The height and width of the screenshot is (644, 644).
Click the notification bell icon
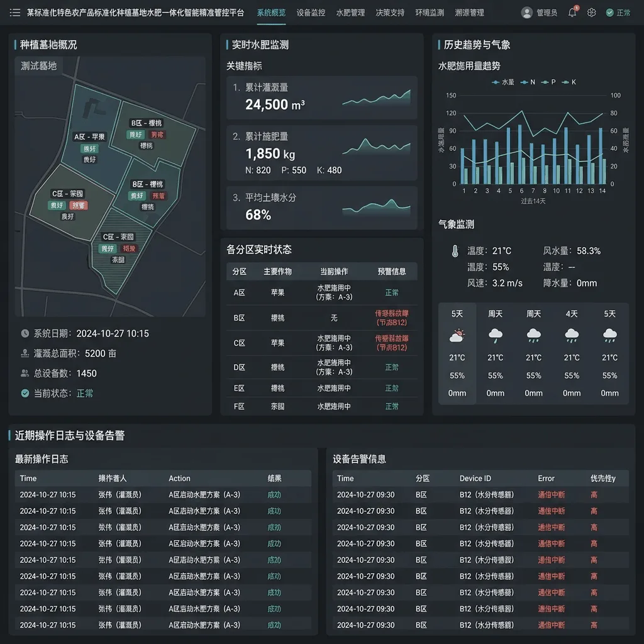[572, 13]
